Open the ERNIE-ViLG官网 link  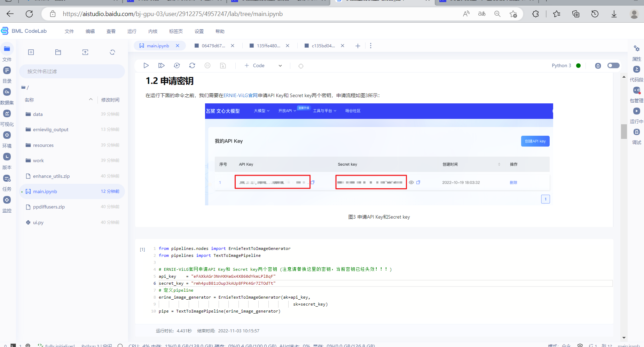[240, 95]
